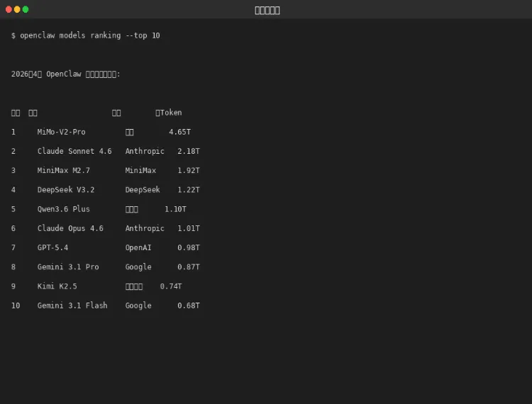Click rank number '10' in the last row

(16, 305)
